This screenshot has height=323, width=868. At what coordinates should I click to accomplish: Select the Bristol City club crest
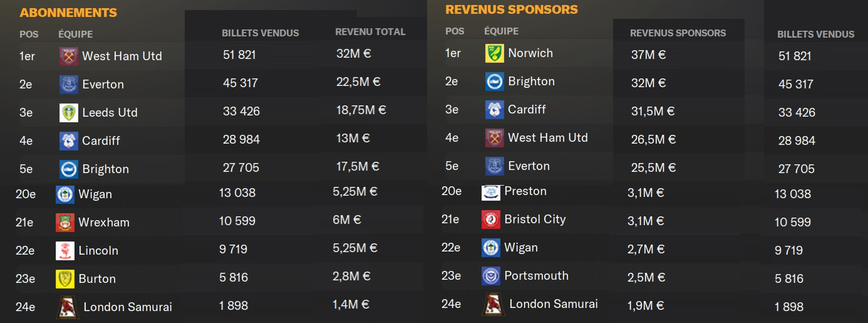[x=490, y=220]
